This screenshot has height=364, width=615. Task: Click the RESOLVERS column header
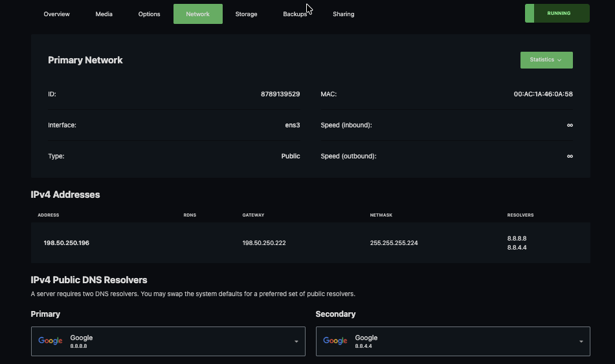[520, 215]
